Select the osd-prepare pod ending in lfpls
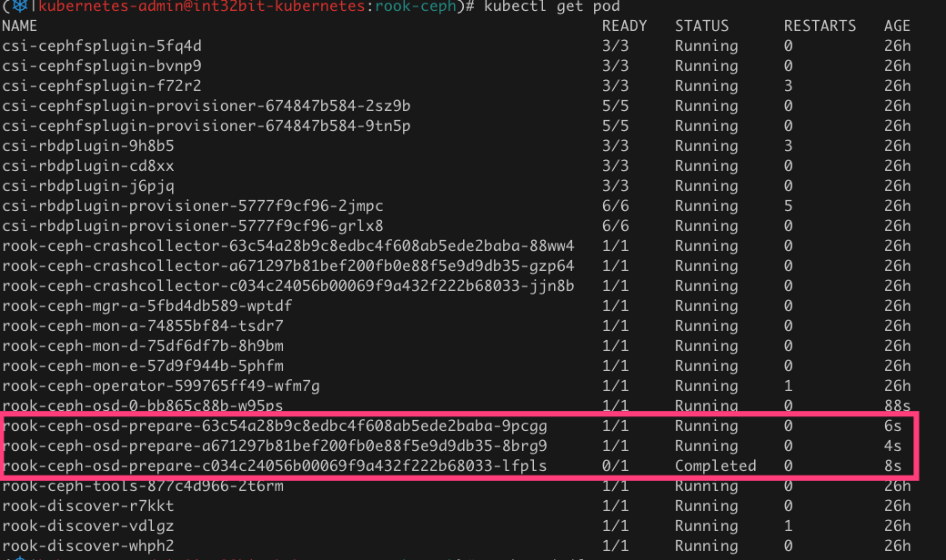This screenshot has width=946, height=560. pyautogui.click(x=275, y=466)
